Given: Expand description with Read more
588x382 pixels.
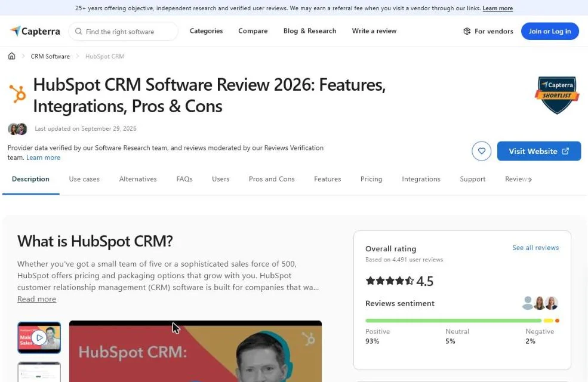Looking at the screenshot, I should pos(37,299).
